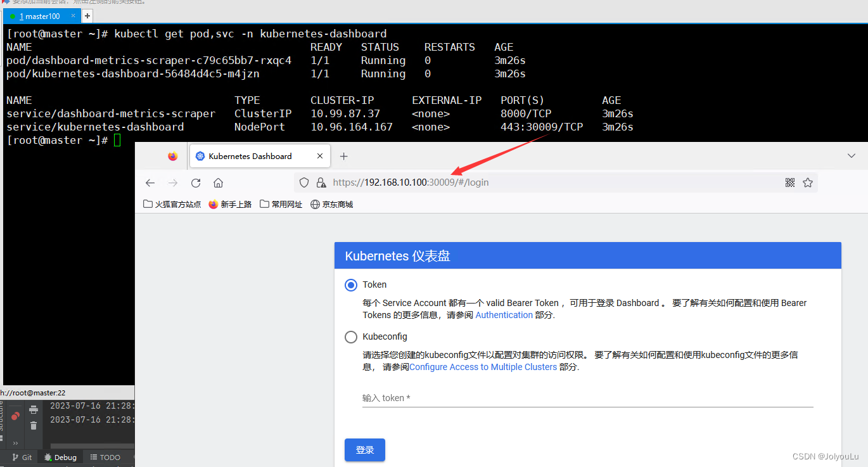Screen dimensions: 868x467
Task: Switch to the Kubernetes Dashboard tab
Action: [x=258, y=156]
